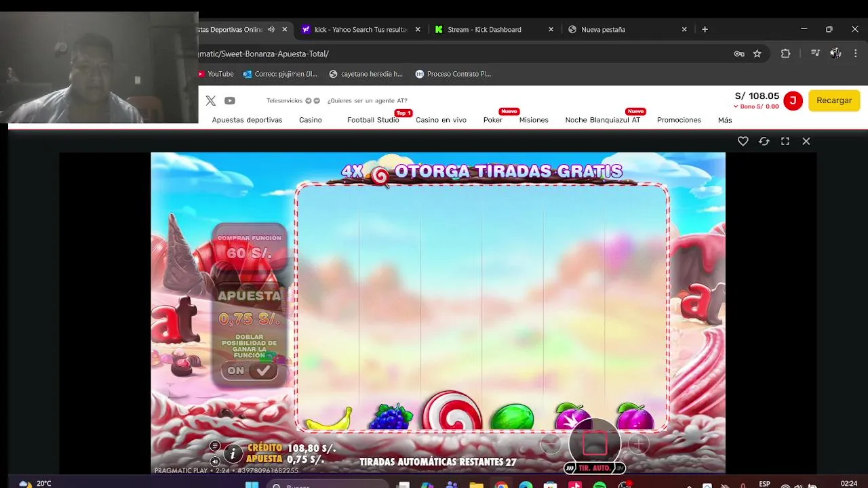
Task: Open the media control icon in toolbar
Action: [x=815, y=53]
